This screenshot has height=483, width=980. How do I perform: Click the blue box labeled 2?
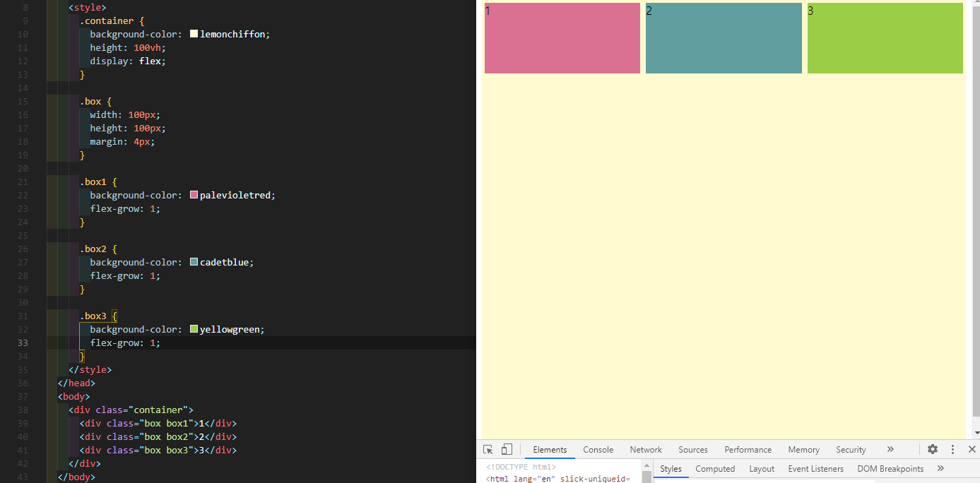pyautogui.click(x=724, y=38)
